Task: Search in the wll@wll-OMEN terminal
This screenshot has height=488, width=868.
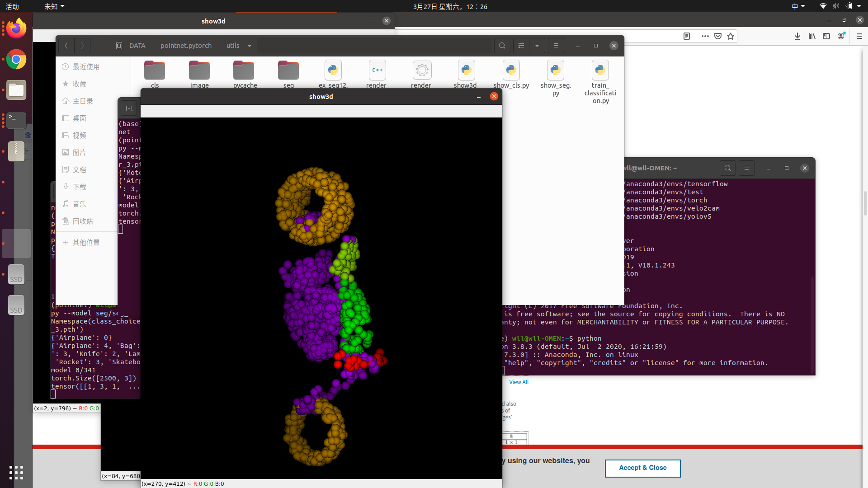Action: [x=727, y=168]
